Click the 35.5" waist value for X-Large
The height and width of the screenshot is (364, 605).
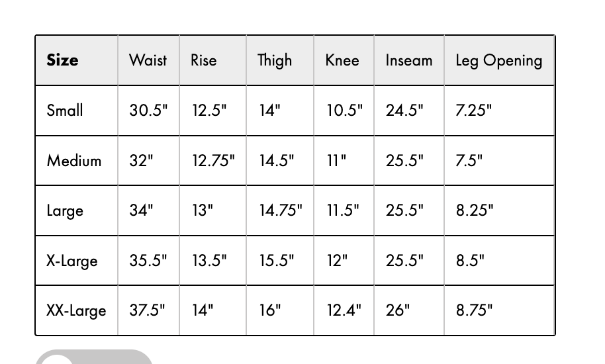(148, 261)
